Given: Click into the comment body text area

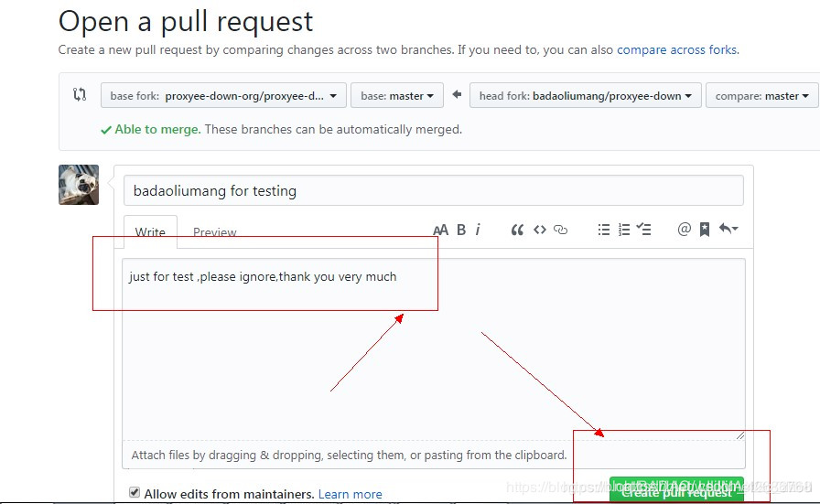Looking at the screenshot, I should tap(434, 349).
